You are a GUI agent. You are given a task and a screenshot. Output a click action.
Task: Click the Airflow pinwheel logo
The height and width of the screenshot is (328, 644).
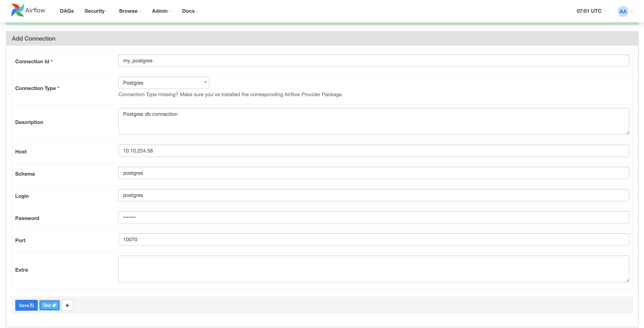(x=17, y=11)
